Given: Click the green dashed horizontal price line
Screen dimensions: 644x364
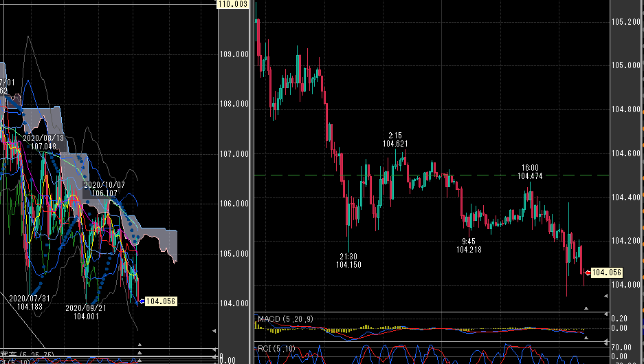Looking at the screenshot, I should tap(431, 175).
